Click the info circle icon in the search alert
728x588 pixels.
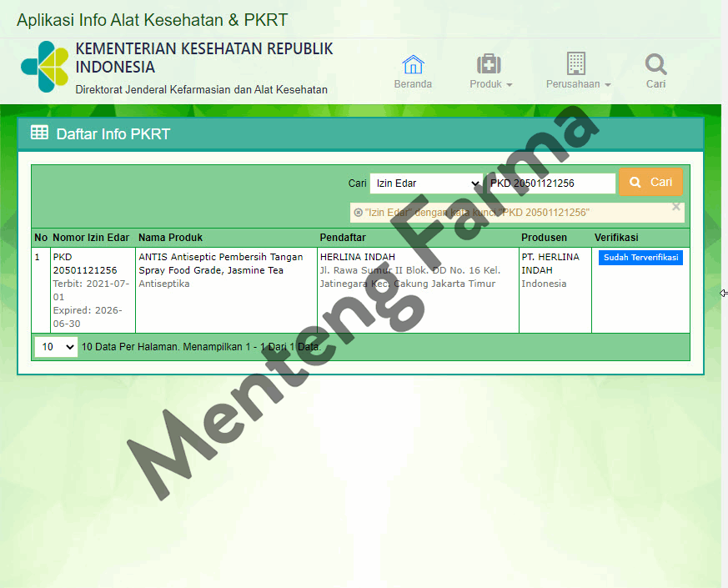pyautogui.click(x=358, y=213)
